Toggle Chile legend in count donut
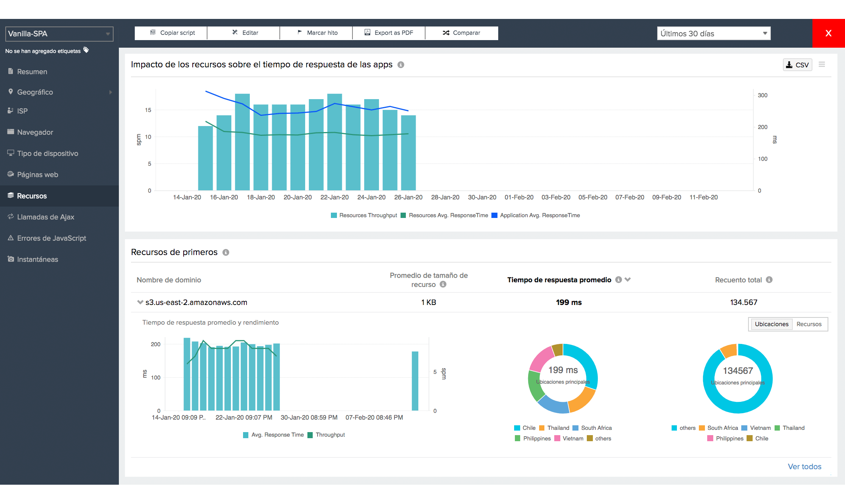845x504 pixels. coord(758,439)
